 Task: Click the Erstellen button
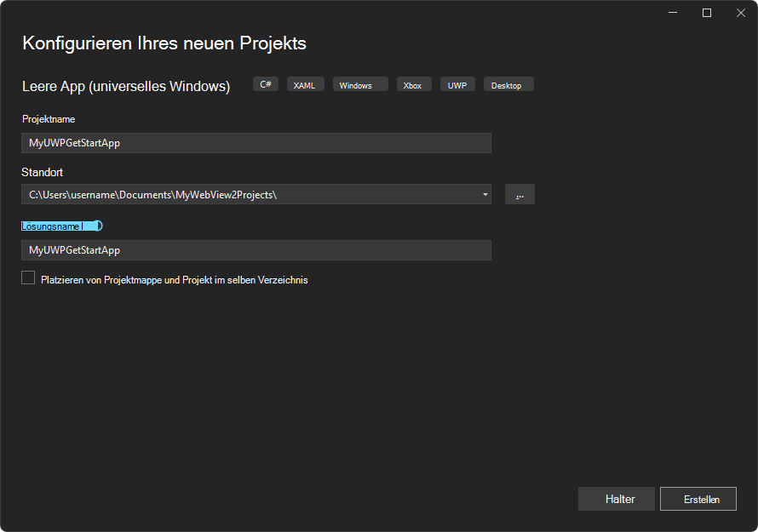698,499
